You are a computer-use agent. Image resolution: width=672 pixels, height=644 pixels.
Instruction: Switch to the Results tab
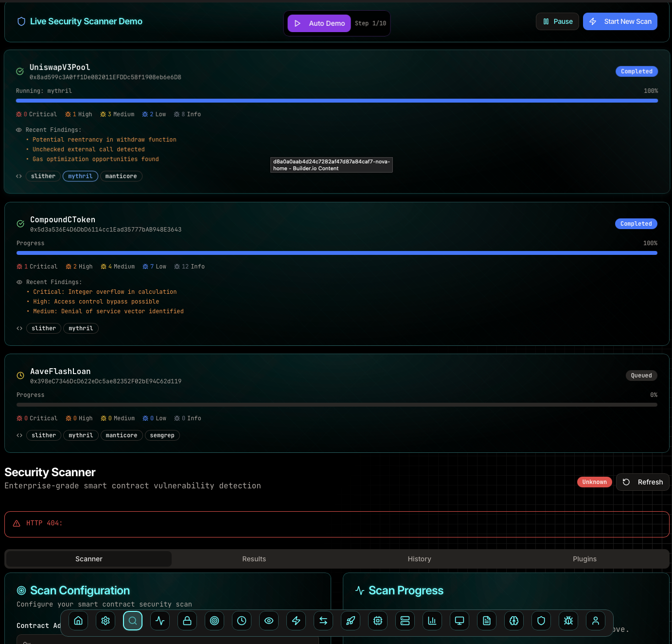point(254,559)
